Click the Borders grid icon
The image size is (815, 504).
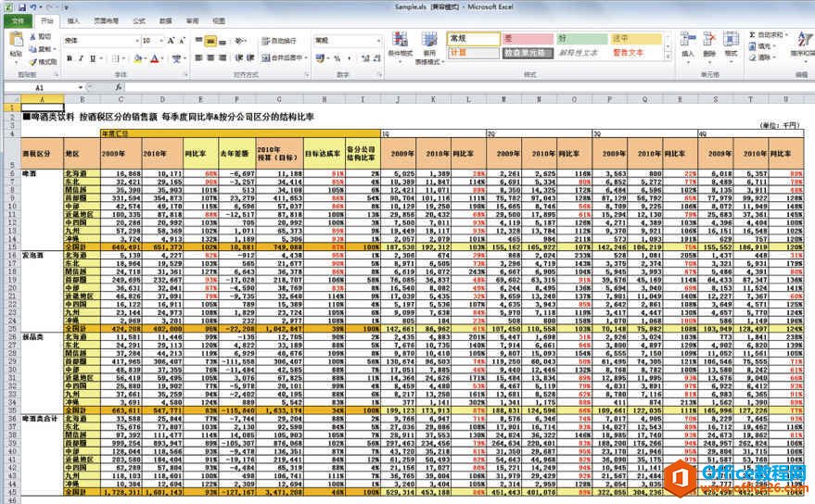click(x=115, y=58)
